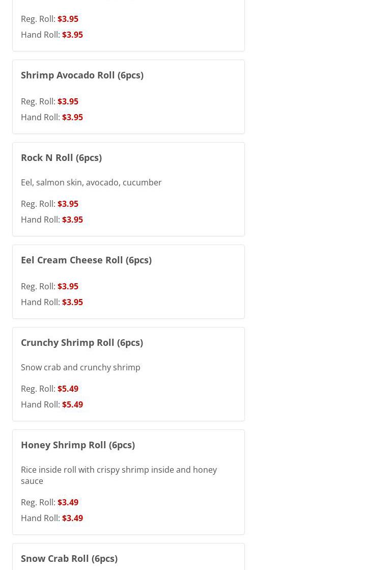Open the Eel Cream Cheese Roll (6pcs) item
Viewport: 392px width, 570px height.
(x=86, y=260)
